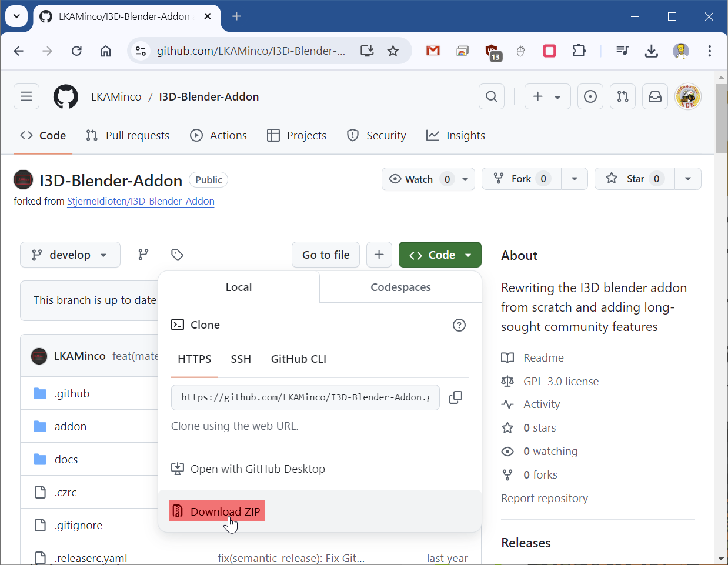The height and width of the screenshot is (565, 728).
Task: Open the user avatar menu
Action: click(687, 96)
